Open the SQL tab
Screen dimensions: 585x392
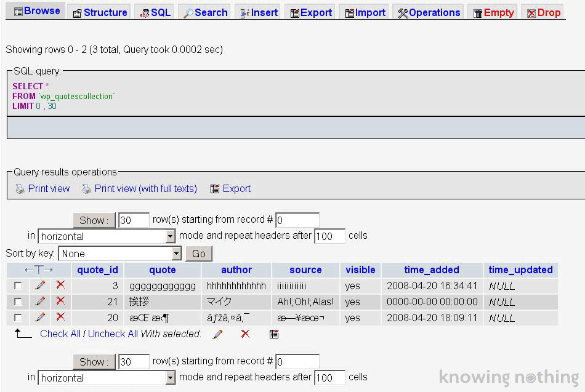(155, 13)
